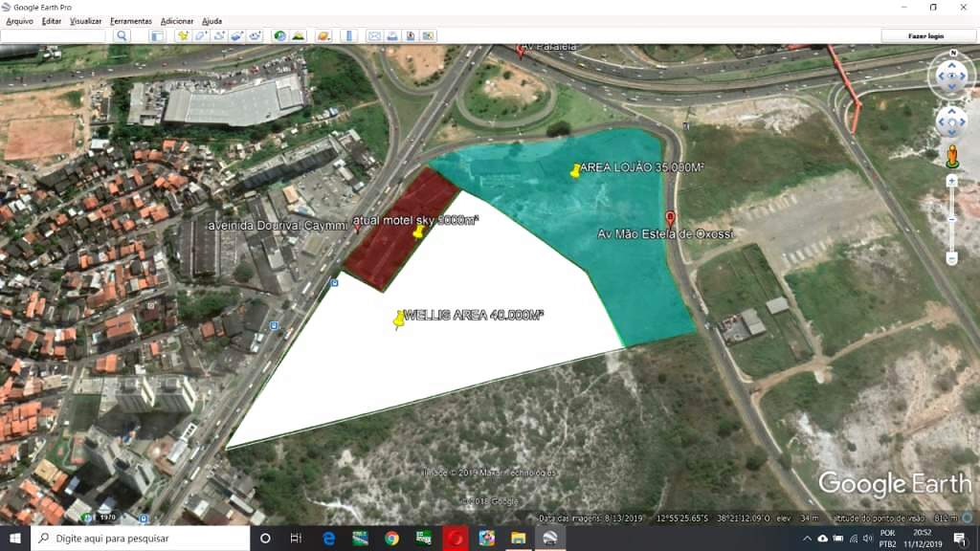This screenshot has height=551, width=980.
Task: Open the Windows Start menu
Action: pyautogui.click(x=15, y=538)
